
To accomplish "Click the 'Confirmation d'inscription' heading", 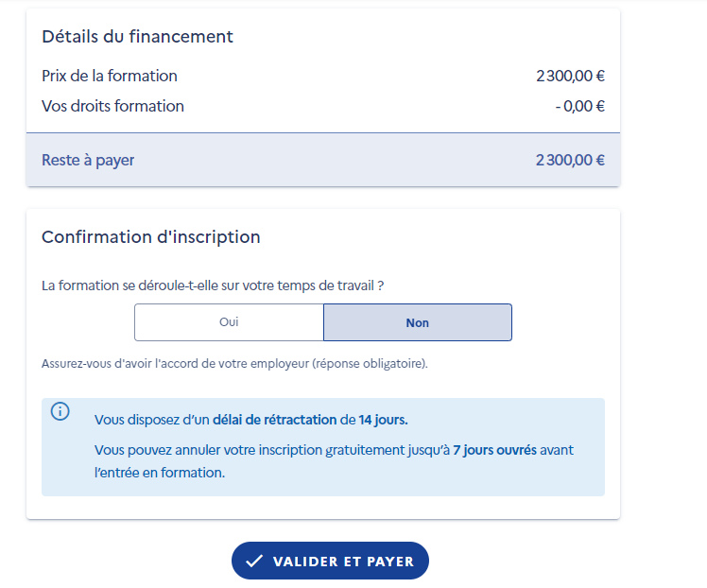I will (150, 237).
